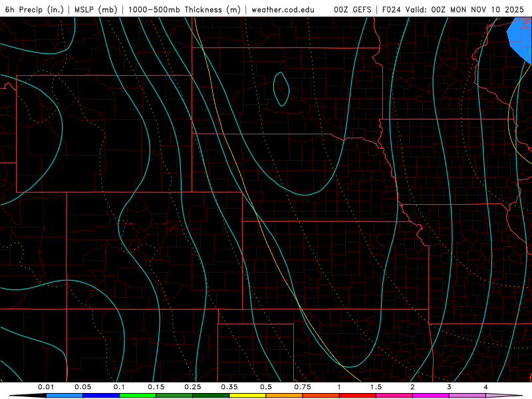Click the 'F024' forecast hour label
The width and height of the screenshot is (532, 399).
tap(392, 9)
